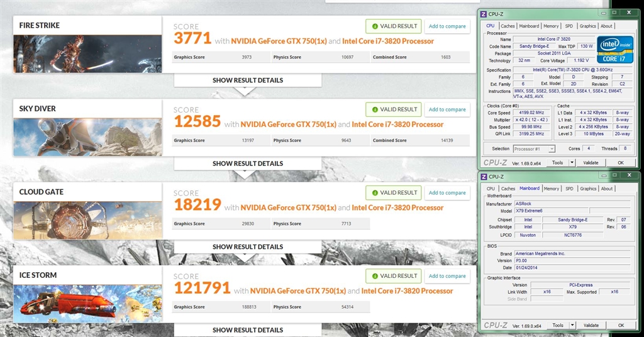Click Validate button in upper CPU-Z window
The width and height of the screenshot is (644, 337).
point(591,163)
